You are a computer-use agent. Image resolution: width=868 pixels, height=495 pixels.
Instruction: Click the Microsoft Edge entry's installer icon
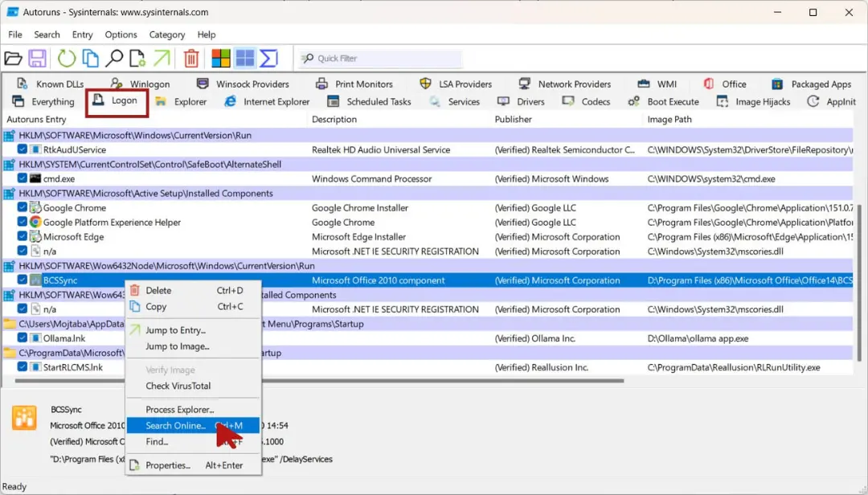point(35,236)
